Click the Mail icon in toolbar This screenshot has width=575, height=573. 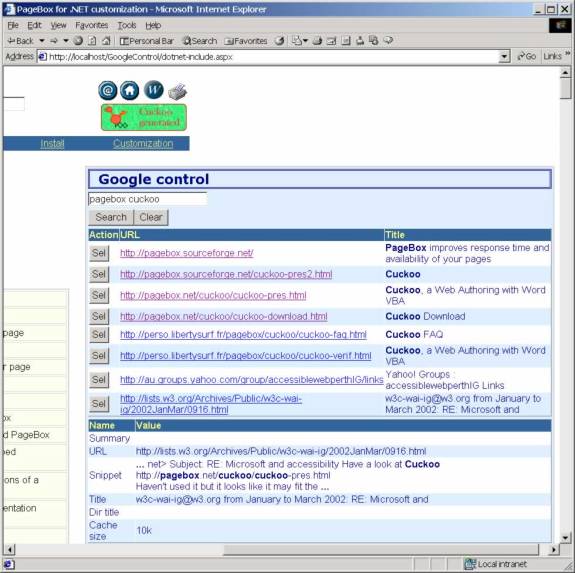(296, 41)
